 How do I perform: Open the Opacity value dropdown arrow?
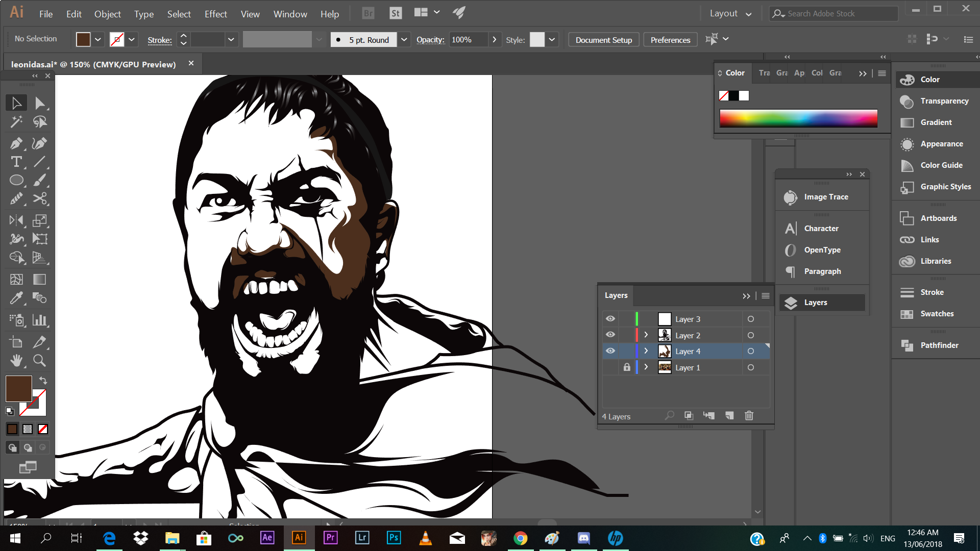point(494,40)
